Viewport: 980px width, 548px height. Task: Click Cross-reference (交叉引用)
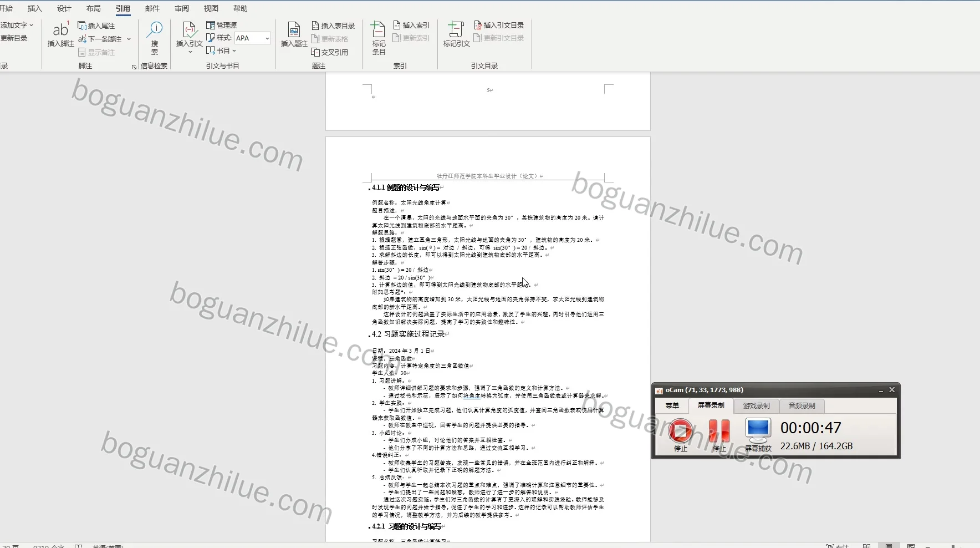pyautogui.click(x=330, y=52)
